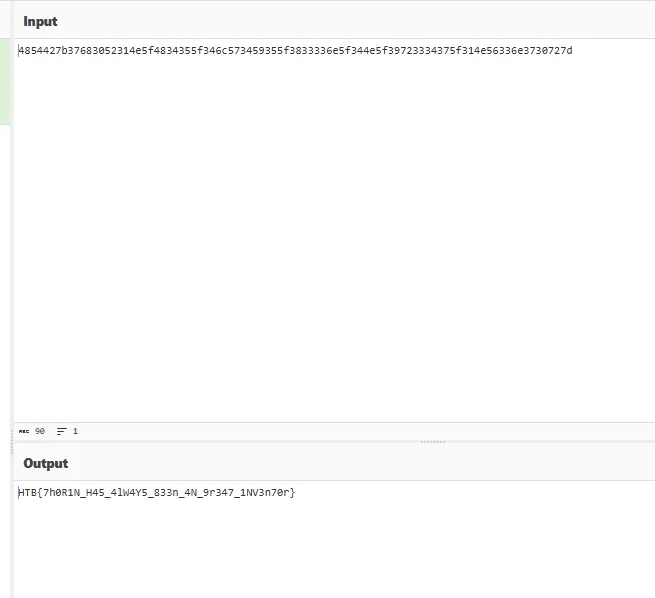Image resolution: width=655 pixels, height=598 pixels.
Task: Click the Input pane title
Action: [x=41, y=21]
